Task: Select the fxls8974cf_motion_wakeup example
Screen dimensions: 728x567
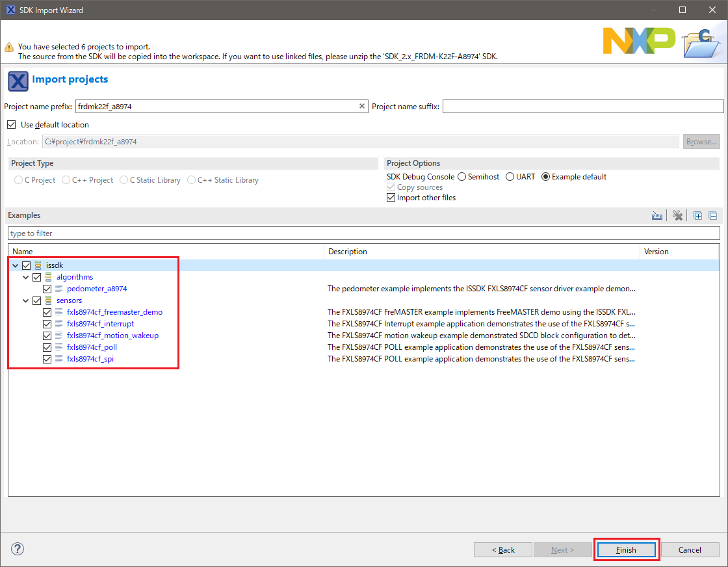Action: click(112, 336)
